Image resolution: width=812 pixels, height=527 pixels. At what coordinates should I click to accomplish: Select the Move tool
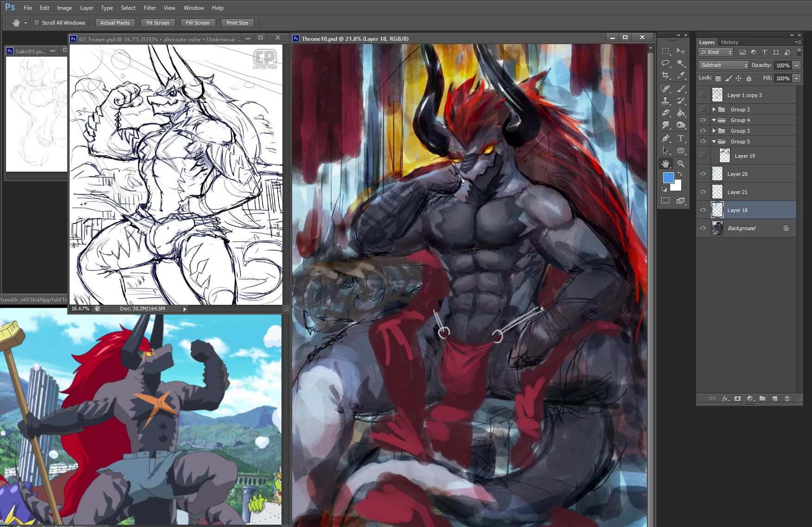pyautogui.click(x=681, y=51)
